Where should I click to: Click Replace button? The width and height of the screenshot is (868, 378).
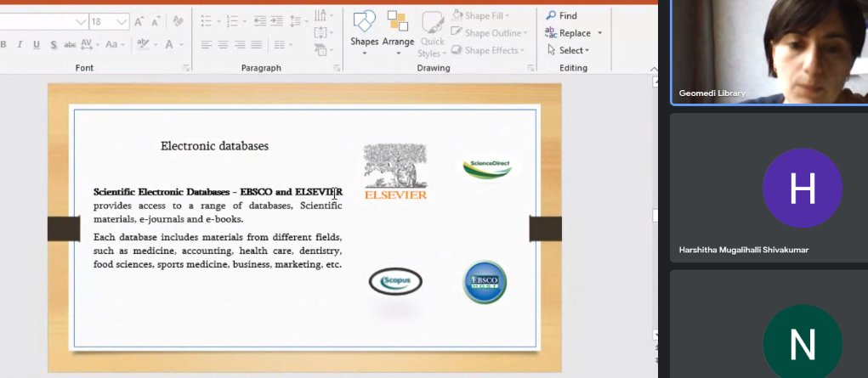click(x=569, y=32)
